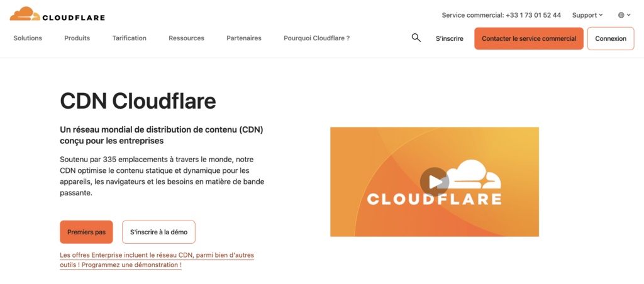Image resolution: width=644 pixels, height=284 pixels.
Task: Open the Produits menu
Action: pyautogui.click(x=77, y=38)
